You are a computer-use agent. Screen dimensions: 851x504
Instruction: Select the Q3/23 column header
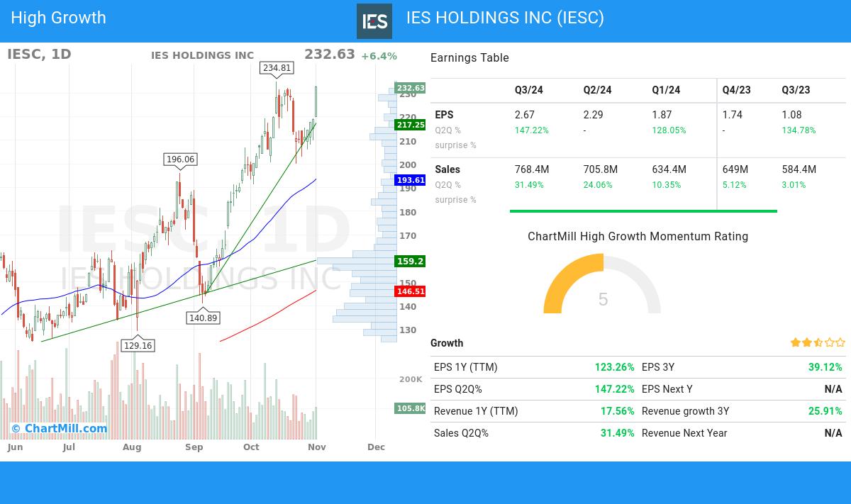click(x=796, y=90)
